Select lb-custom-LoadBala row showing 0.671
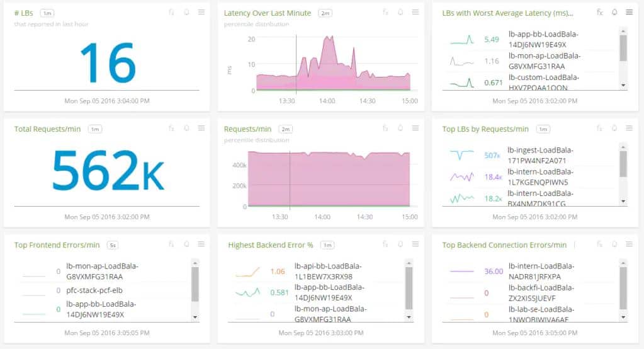 pos(530,83)
